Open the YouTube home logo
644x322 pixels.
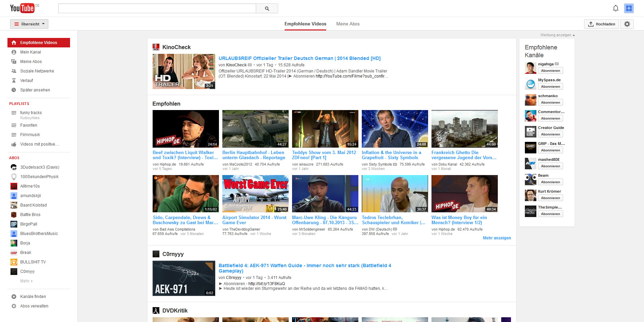click(x=22, y=8)
